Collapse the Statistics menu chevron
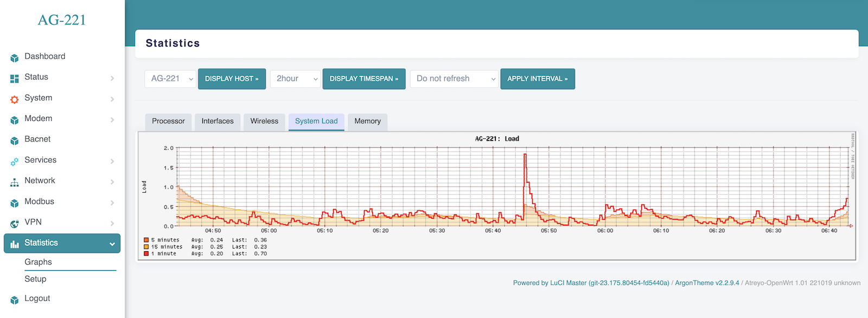The height and width of the screenshot is (318, 868). tap(112, 244)
